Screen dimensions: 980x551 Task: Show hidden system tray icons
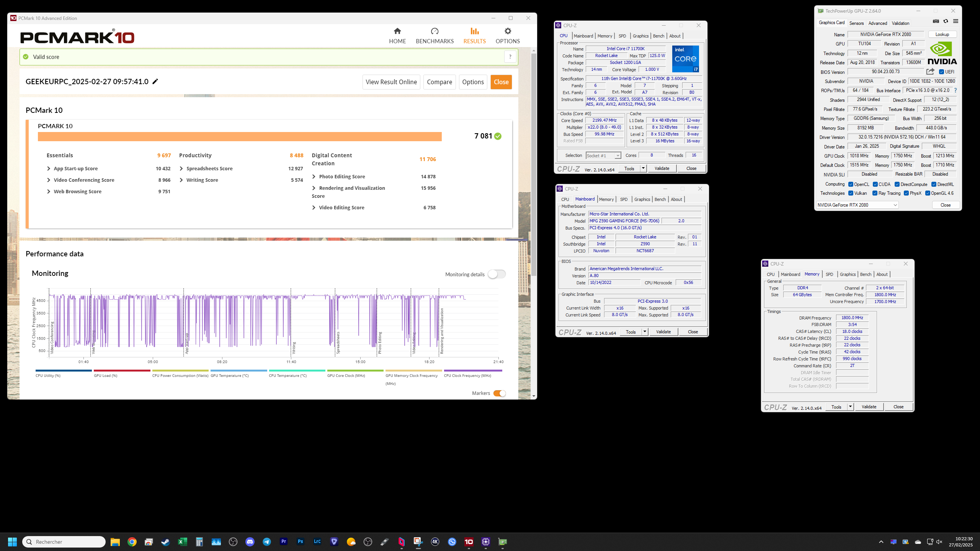[881, 541]
